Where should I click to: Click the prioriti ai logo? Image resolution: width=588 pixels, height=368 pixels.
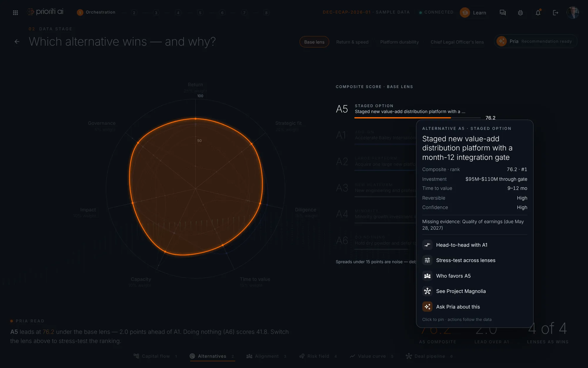click(x=45, y=12)
